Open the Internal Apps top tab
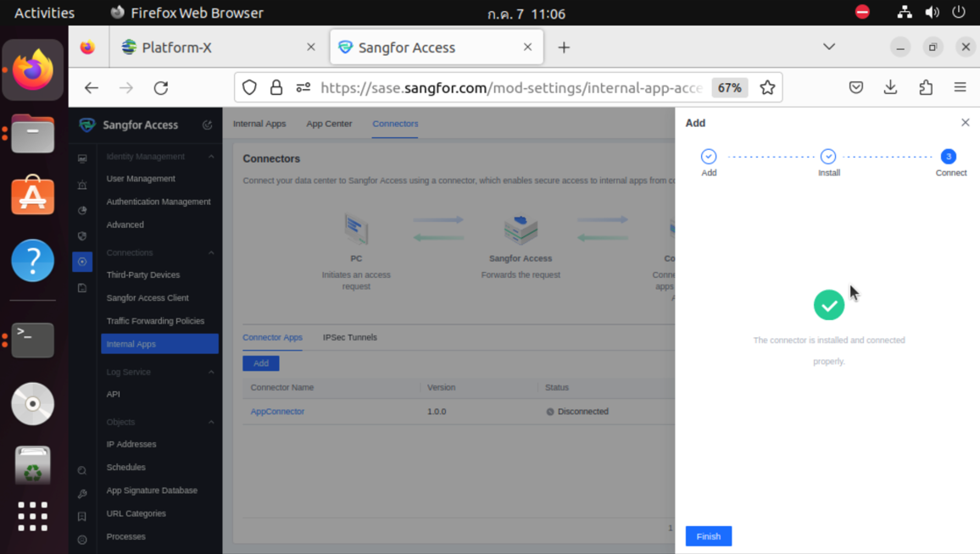 tap(259, 124)
